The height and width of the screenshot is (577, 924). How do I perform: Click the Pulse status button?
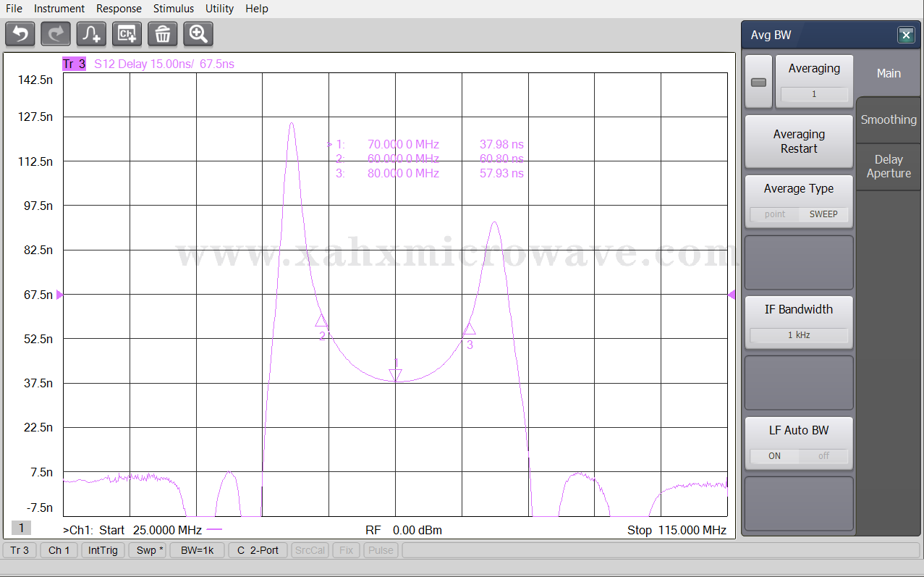[x=381, y=550]
